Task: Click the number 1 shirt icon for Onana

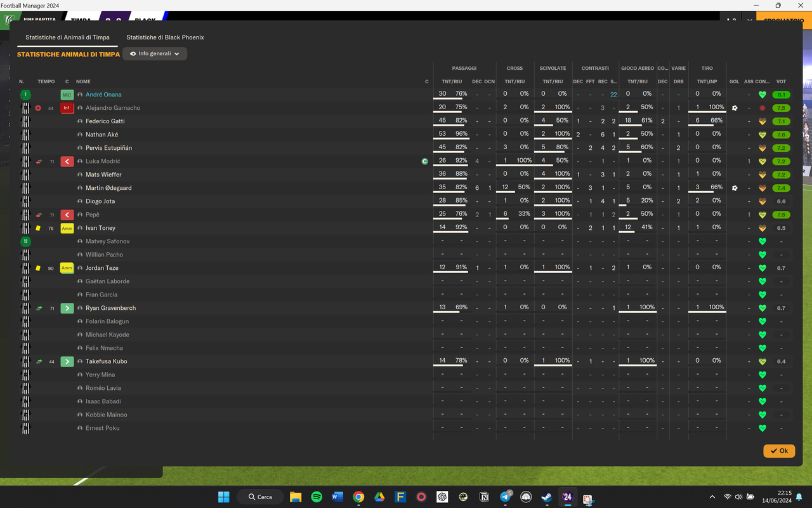Action: (25, 95)
